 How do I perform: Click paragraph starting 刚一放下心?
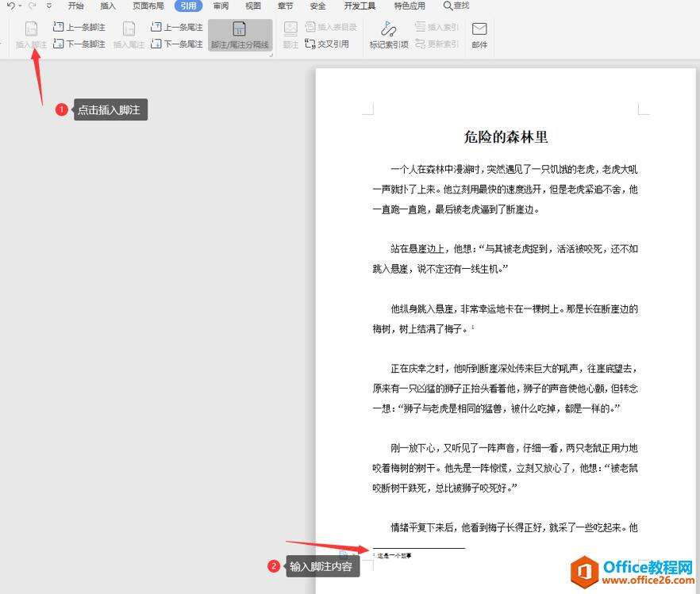(x=505, y=468)
